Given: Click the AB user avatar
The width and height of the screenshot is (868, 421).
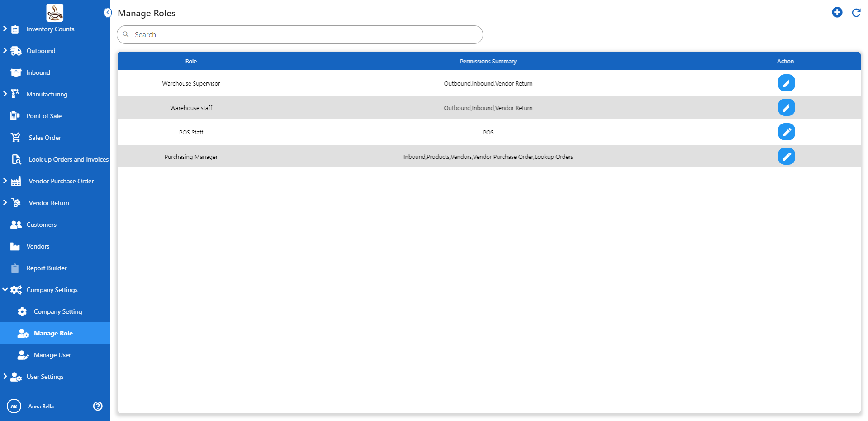Looking at the screenshot, I should click(14, 406).
